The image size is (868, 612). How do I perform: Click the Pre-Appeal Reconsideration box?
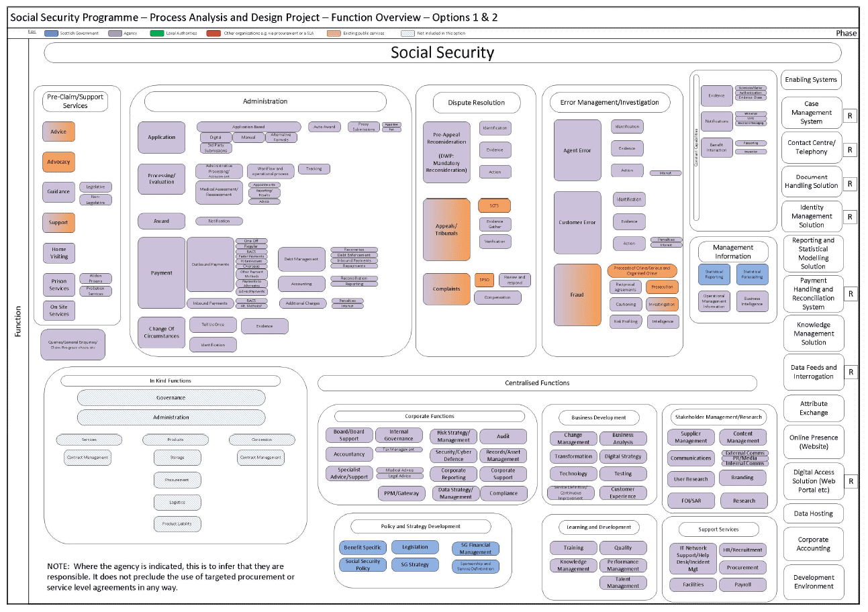[x=446, y=152]
